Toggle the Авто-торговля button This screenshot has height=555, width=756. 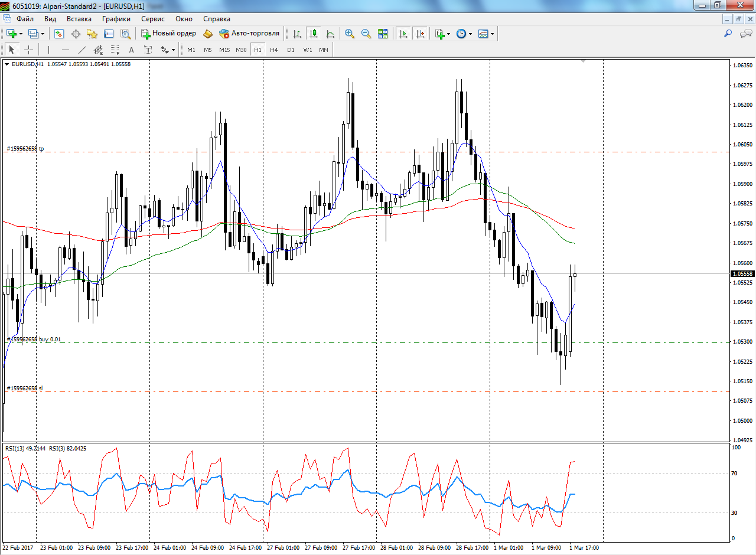[x=249, y=34]
